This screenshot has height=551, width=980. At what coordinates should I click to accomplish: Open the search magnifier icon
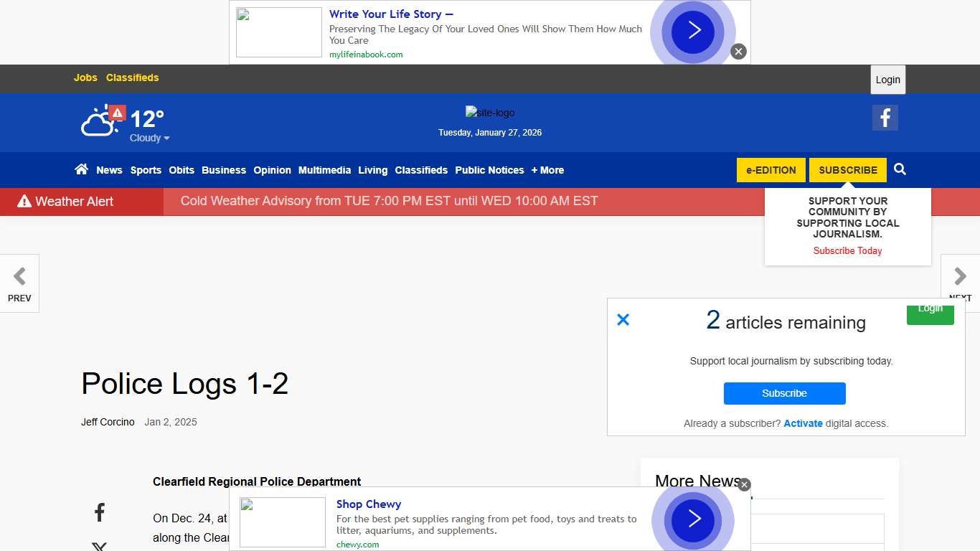[x=900, y=169]
